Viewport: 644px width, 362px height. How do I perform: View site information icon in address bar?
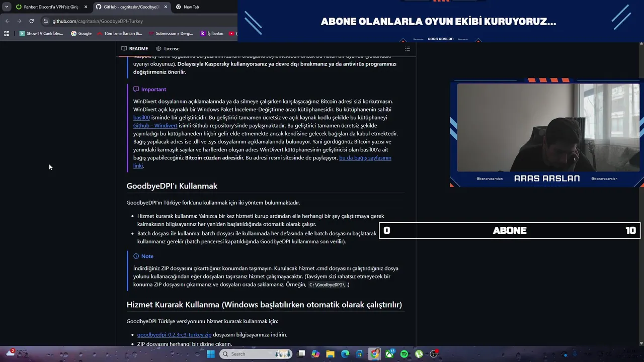click(46, 21)
